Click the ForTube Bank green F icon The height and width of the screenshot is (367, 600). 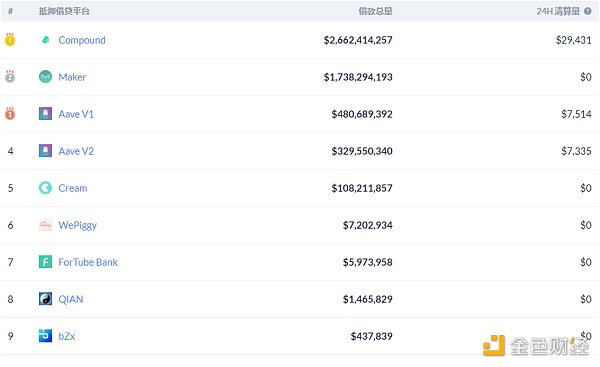pos(46,262)
